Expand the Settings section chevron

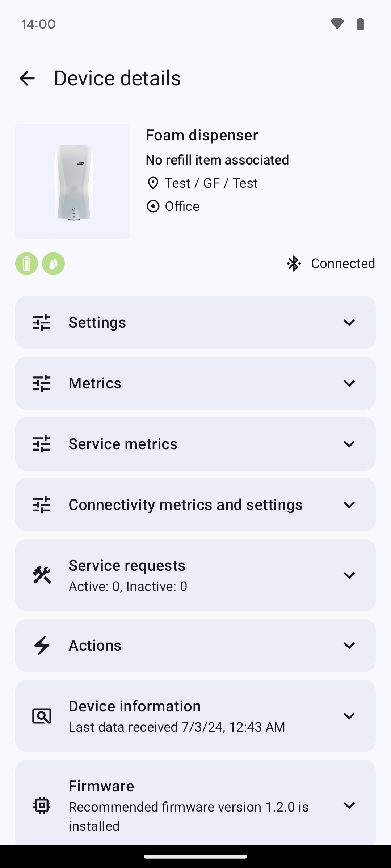[x=349, y=323]
